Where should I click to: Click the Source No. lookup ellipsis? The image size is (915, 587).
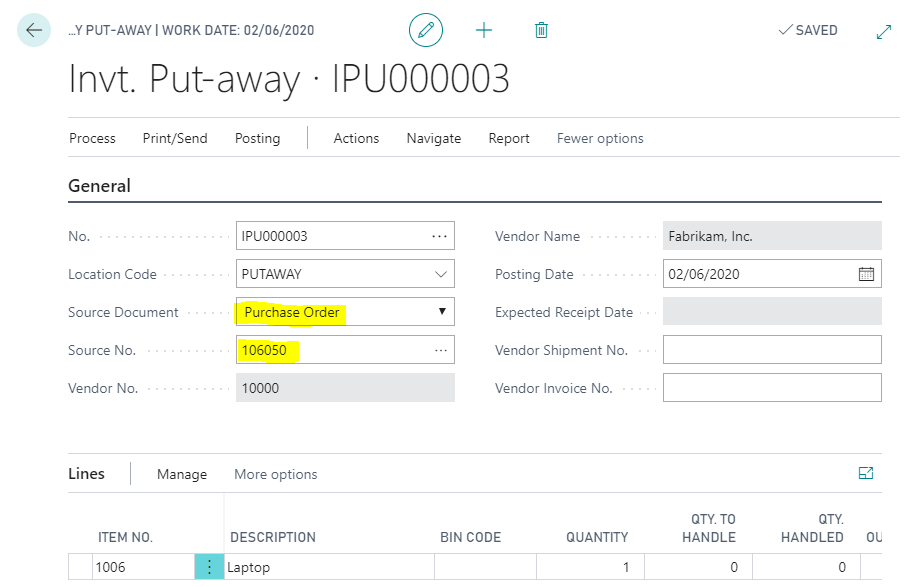[439, 350]
